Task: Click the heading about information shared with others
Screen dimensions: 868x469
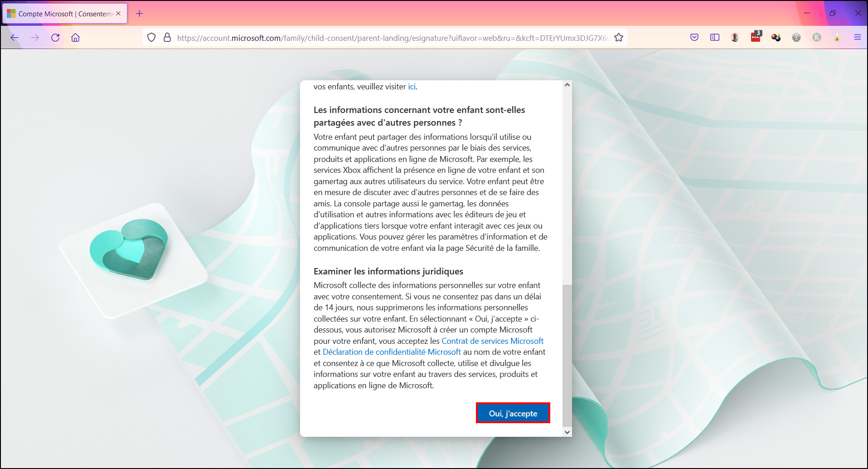Action: click(419, 116)
